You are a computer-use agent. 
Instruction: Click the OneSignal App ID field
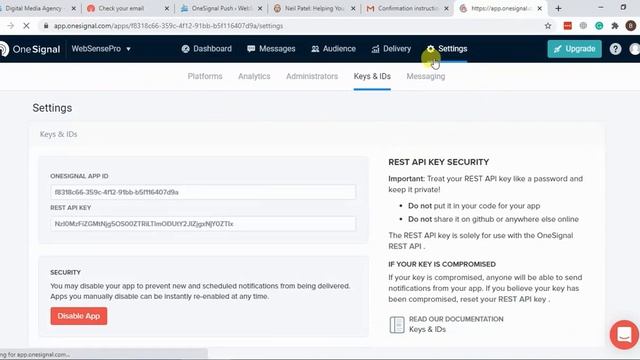[x=203, y=192]
